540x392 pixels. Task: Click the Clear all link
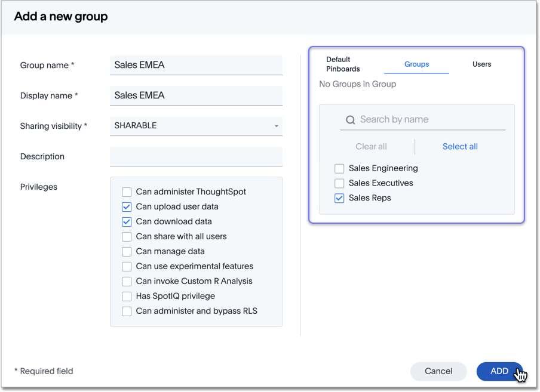[371, 146]
